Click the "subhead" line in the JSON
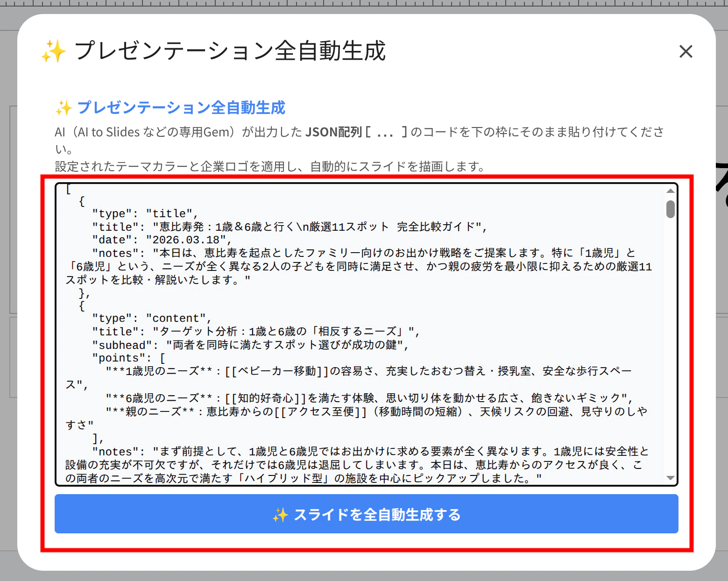Image resolution: width=728 pixels, height=581 pixels. coord(250,345)
